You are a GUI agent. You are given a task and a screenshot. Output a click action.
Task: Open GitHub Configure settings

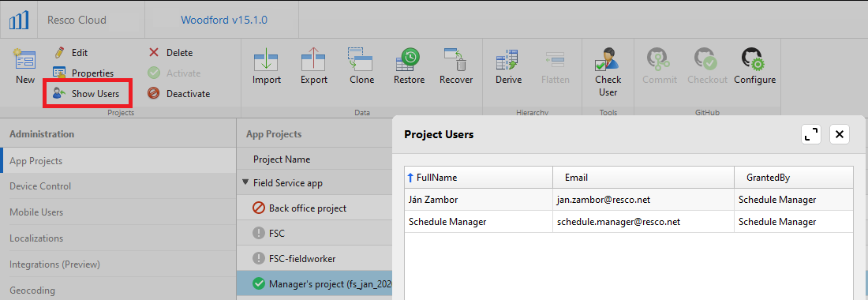pos(754,66)
